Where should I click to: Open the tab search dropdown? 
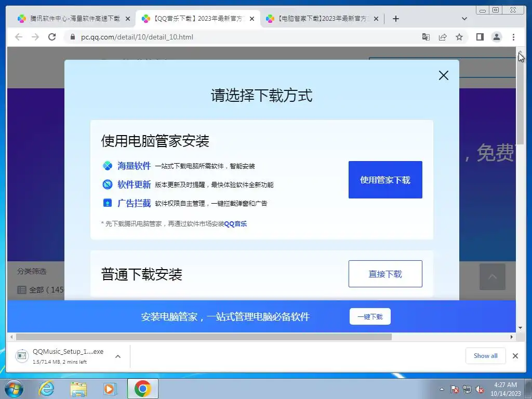click(464, 19)
